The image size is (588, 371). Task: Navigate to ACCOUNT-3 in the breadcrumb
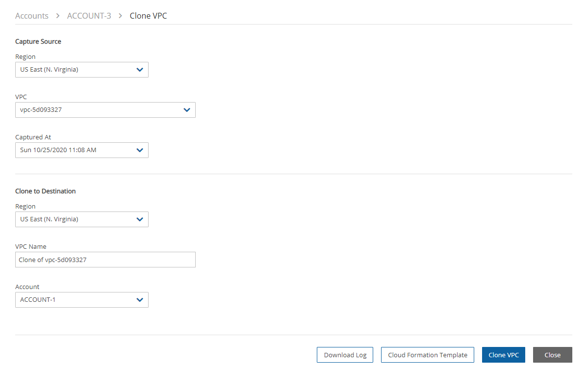point(89,16)
